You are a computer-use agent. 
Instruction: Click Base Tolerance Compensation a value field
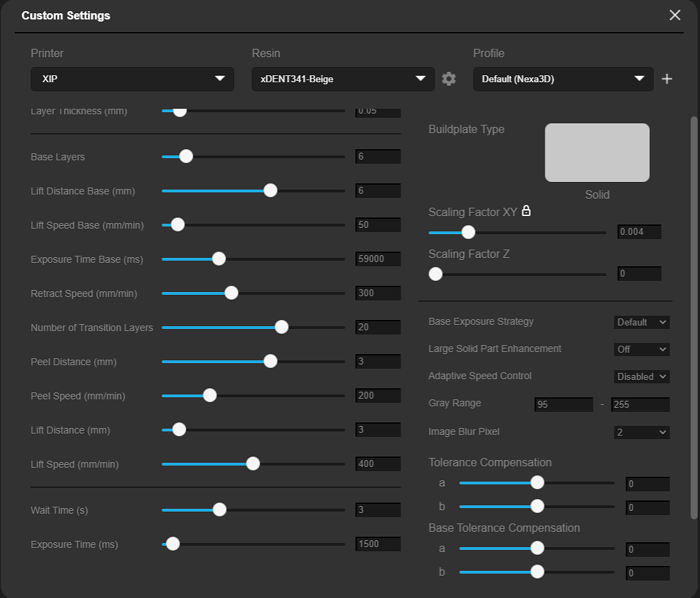coord(648,550)
